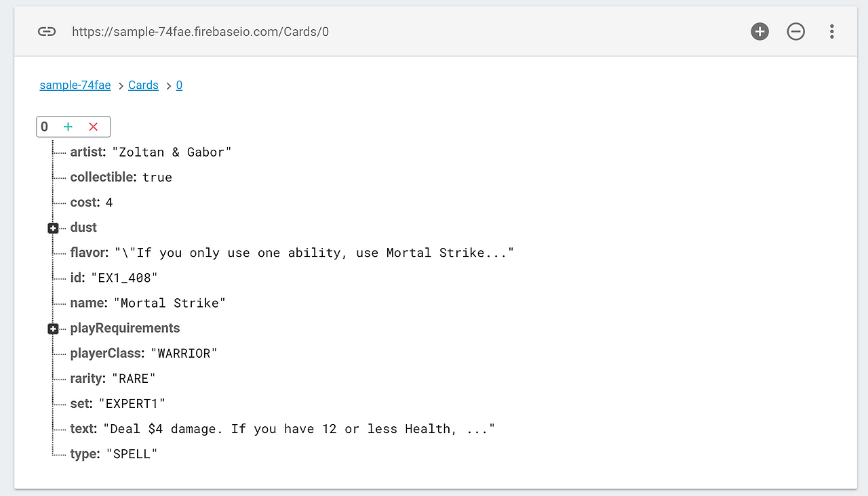
Task: Edit the type value "SPELL"
Action: tap(132, 454)
